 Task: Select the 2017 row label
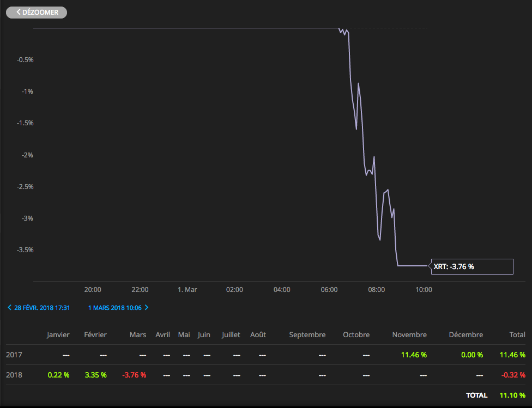coord(14,355)
